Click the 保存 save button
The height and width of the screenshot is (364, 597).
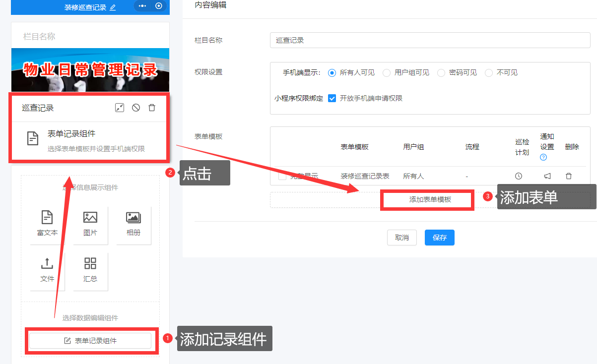[x=439, y=238]
